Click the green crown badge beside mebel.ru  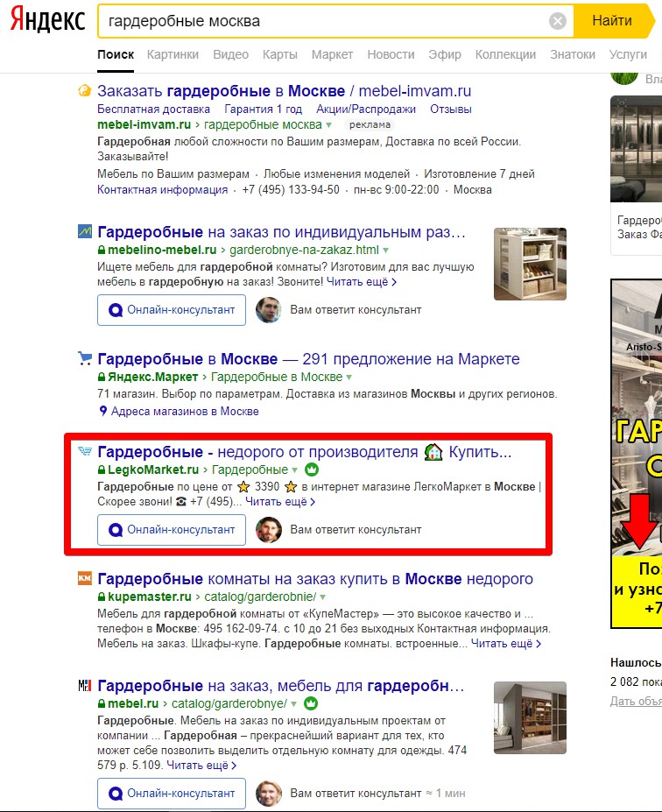[x=311, y=703]
